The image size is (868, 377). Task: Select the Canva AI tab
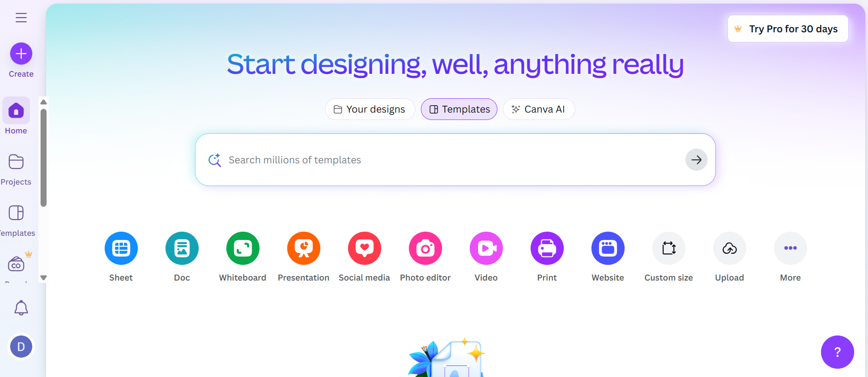tap(538, 109)
